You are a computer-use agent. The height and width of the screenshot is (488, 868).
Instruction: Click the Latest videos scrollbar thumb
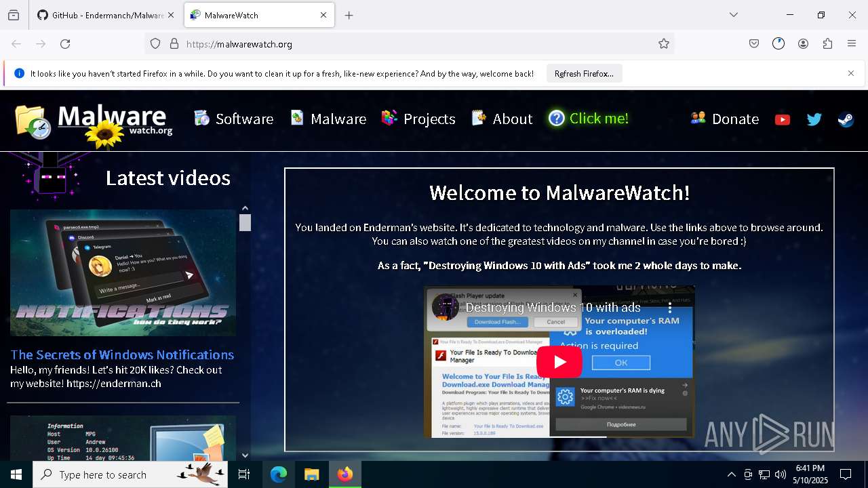pos(245,222)
